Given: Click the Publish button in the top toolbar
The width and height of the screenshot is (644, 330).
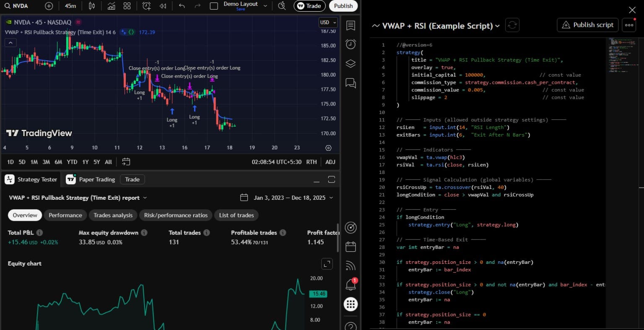Looking at the screenshot, I should coord(343,6).
